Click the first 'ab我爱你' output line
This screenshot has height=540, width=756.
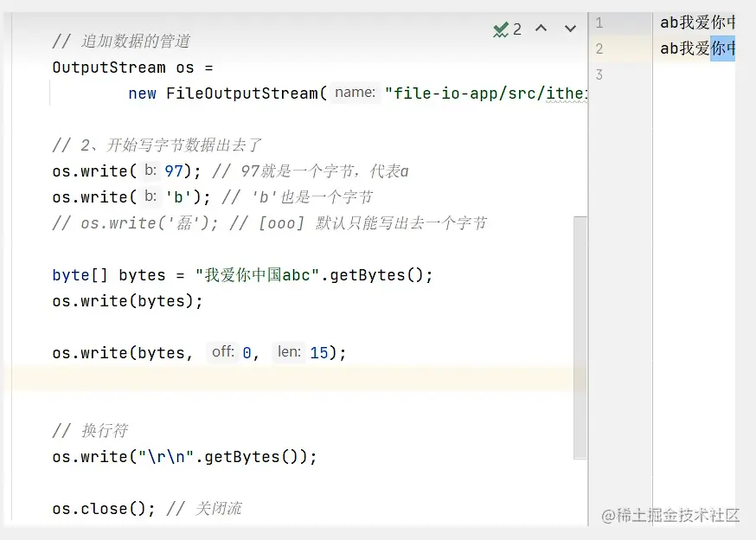coord(698,22)
